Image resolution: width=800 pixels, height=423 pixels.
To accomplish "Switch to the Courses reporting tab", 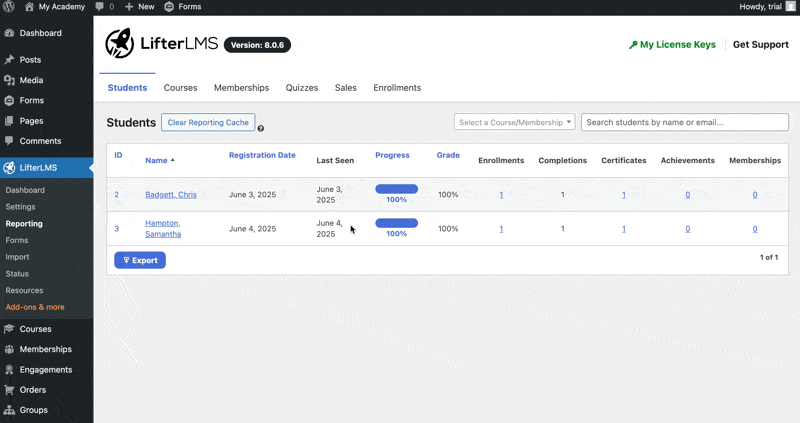I will click(181, 88).
